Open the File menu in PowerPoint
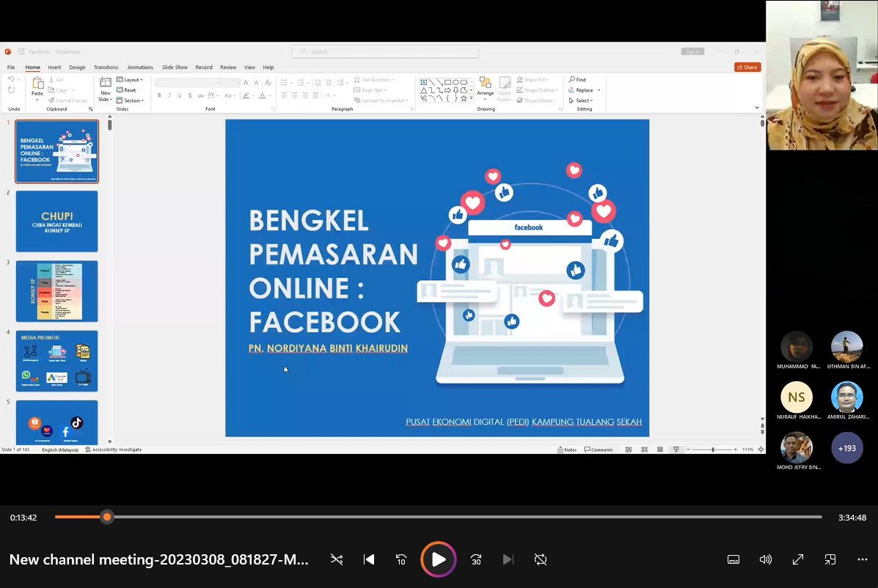The height and width of the screenshot is (588, 878). (x=11, y=67)
